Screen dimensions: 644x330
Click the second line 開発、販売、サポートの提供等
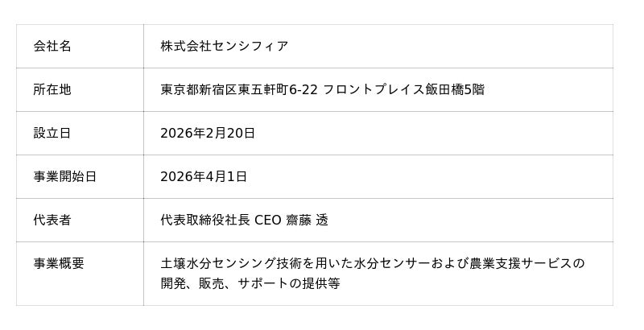(250, 283)
